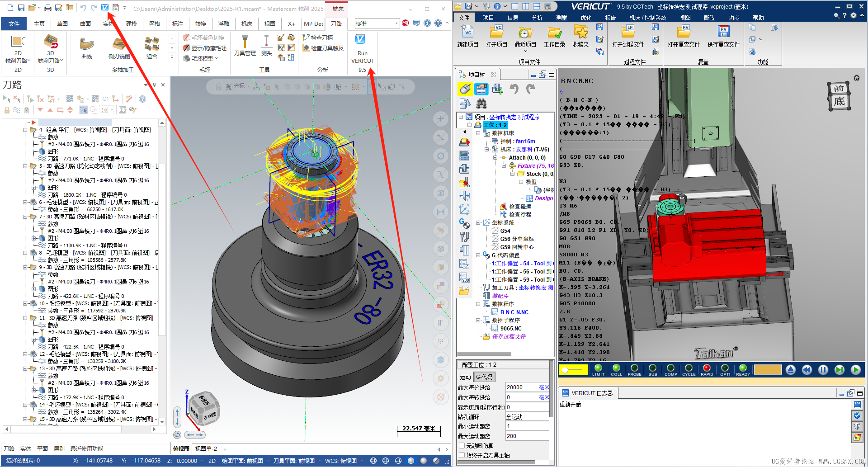Viewport: 868px width, 467px height.
Task: Collapse toolpath group 5 tree node
Action: tap(25, 166)
